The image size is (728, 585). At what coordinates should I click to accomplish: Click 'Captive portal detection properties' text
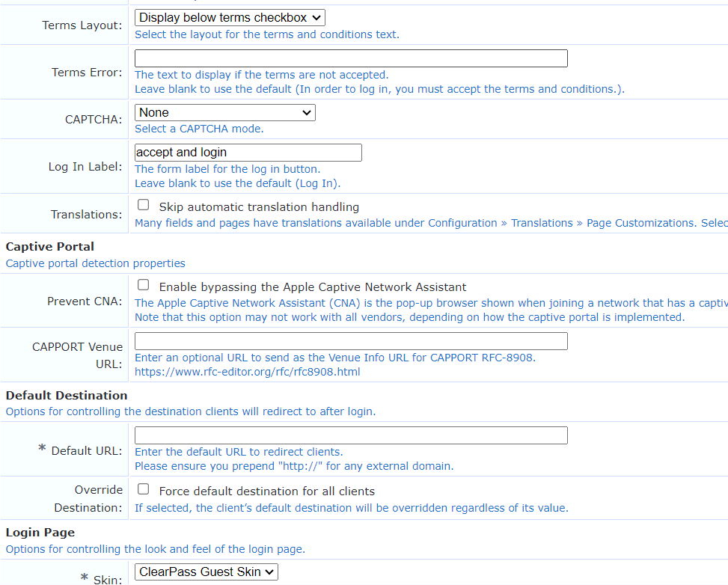point(95,263)
